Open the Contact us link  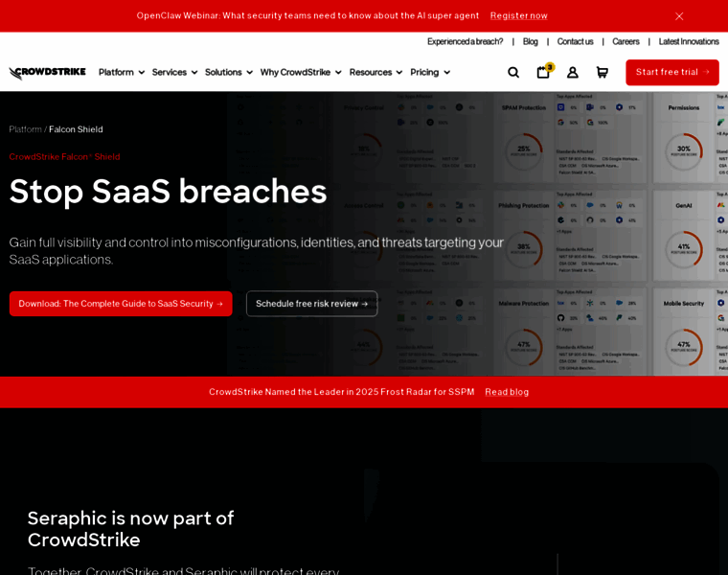coord(576,42)
